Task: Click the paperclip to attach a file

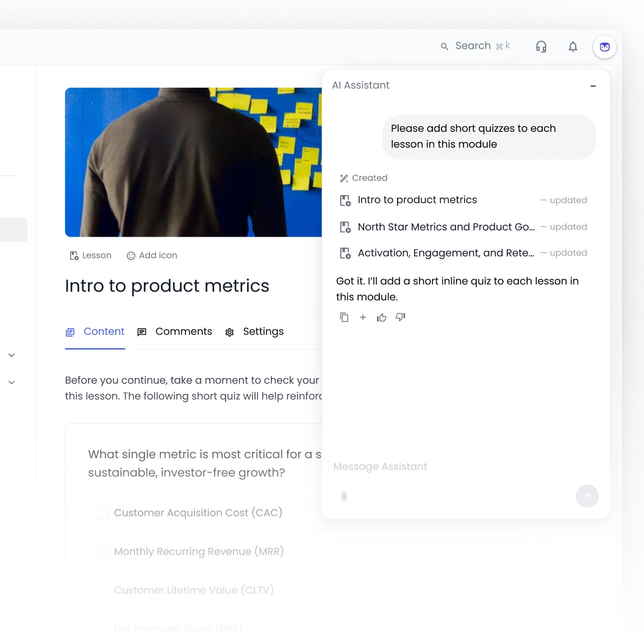Action: point(343,496)
